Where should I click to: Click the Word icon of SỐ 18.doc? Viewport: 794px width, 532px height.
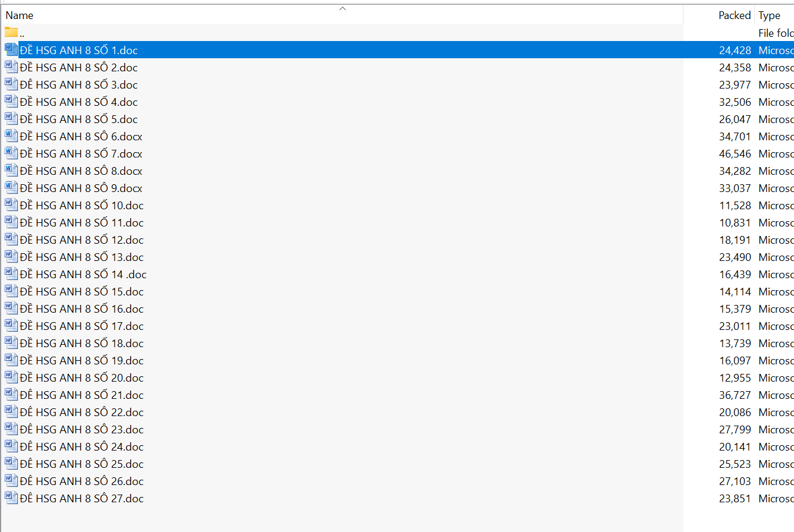[x=11, y=343]
